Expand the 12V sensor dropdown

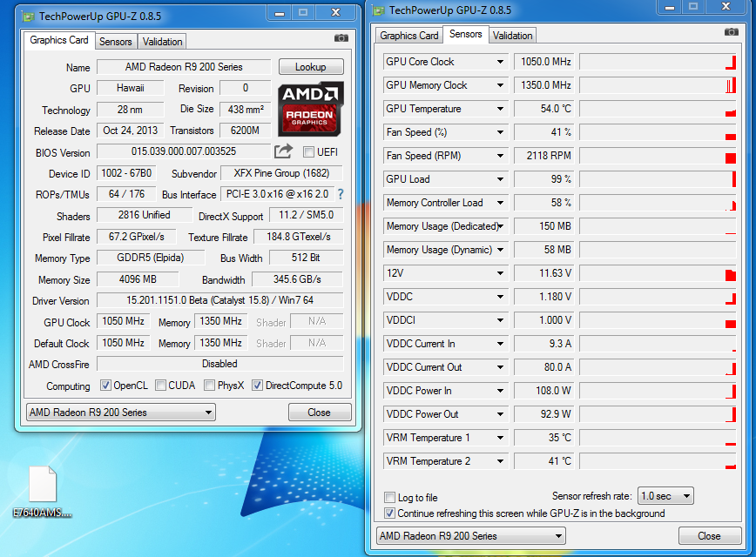click(x=500, y=273)
